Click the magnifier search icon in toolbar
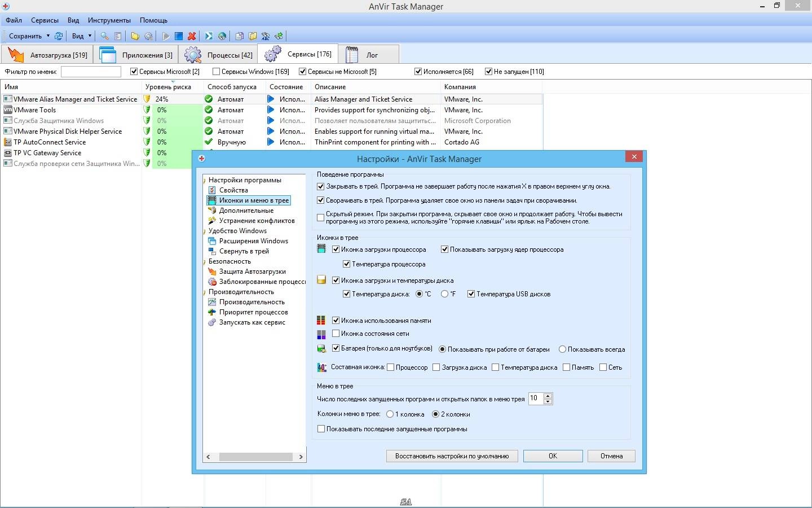The height and width of the screenshot is (508, 812). pyautogui.click(x=105, y=36)
